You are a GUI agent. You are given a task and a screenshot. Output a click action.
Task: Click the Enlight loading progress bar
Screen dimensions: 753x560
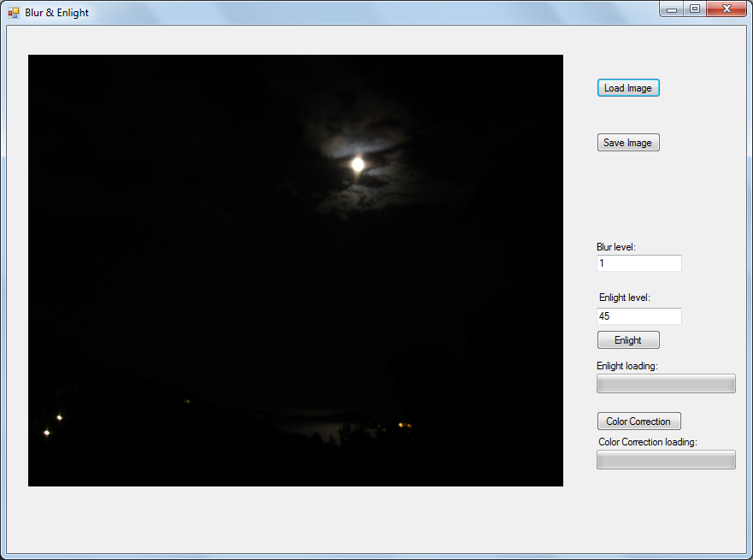(x=666, y=384)
